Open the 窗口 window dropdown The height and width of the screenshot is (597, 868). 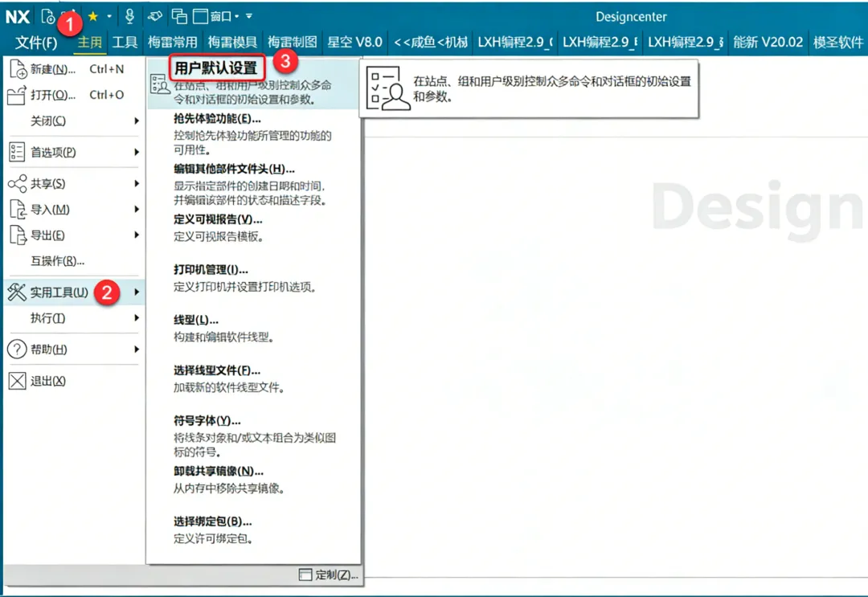click(216, 17)
